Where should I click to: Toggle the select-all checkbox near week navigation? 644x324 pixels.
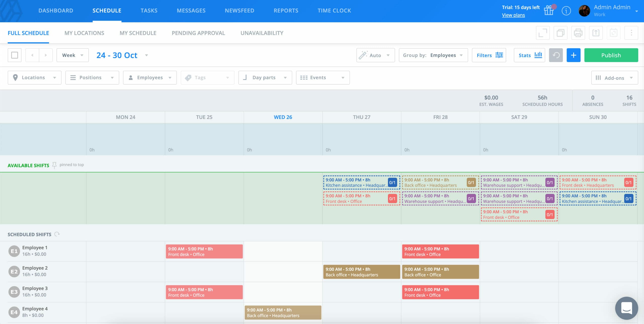(x=14, y=55)
